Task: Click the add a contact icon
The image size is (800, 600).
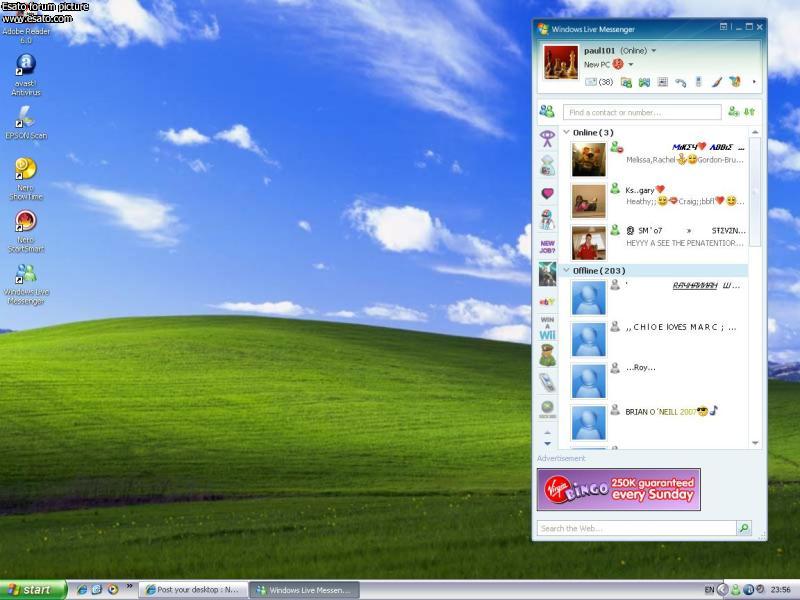Action: pyautogui.click(x=733, y=111)
